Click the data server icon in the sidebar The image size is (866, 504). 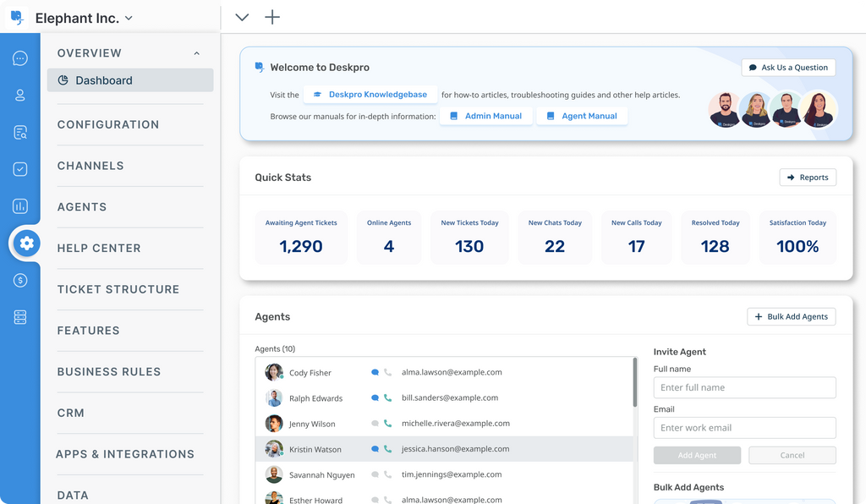coord(20,317)
